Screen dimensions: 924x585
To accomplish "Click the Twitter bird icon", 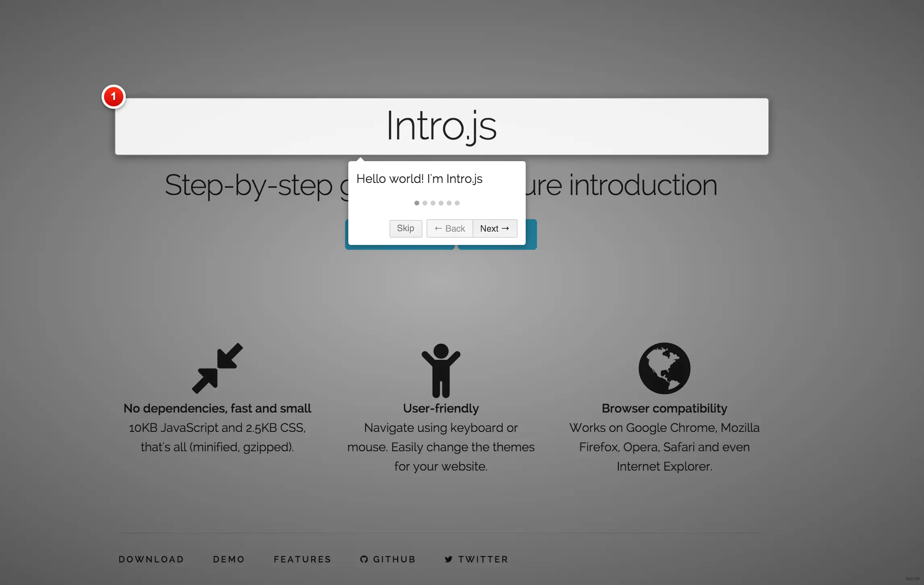I will (448, 559).
